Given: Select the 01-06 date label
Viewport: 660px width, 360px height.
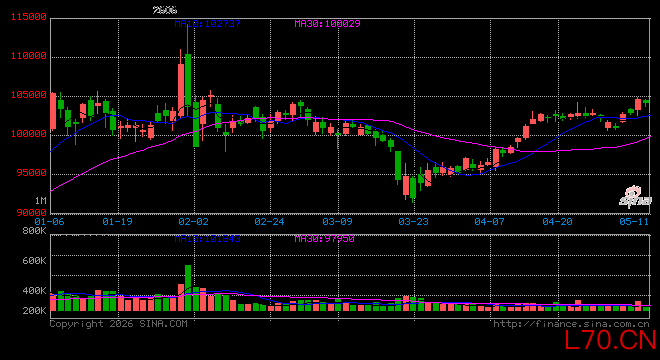Looking at the screenshot, I should pyautogui.click(x=49, y=222).
